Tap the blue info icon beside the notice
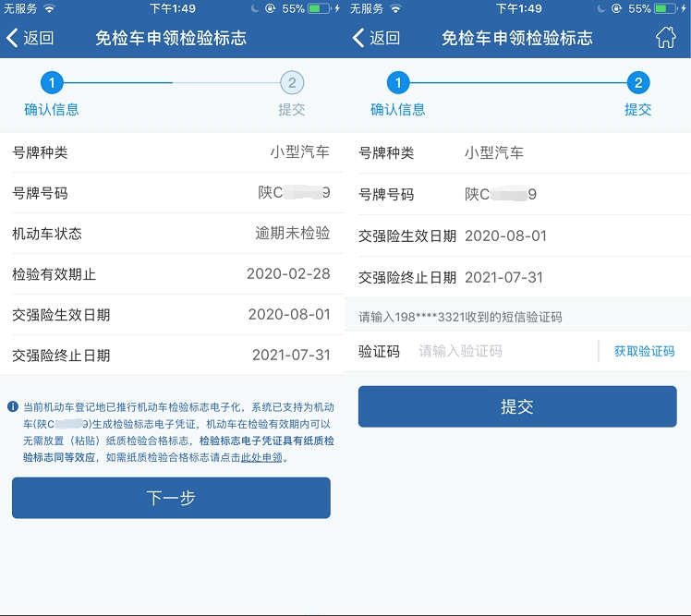691x616 pixels. pyautogui.click(x=13, y=406)
